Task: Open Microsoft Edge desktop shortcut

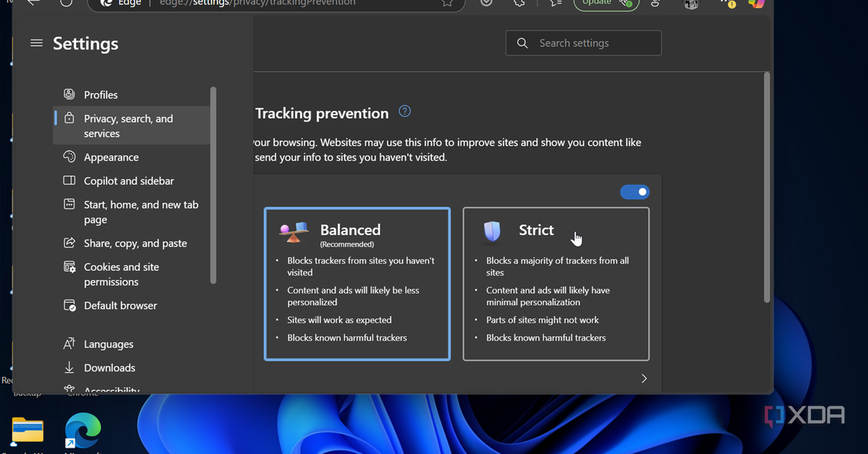Action: pyautogui.click(x=82, y=431)
